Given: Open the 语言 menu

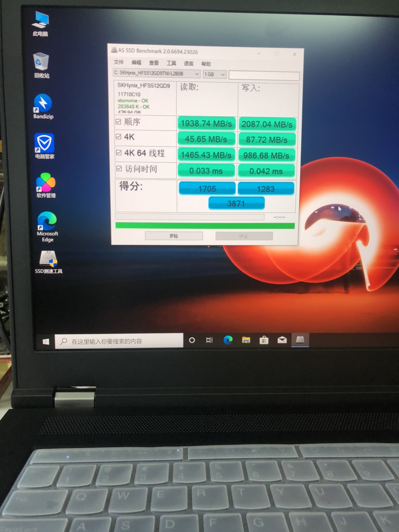Looking at the screenshot, I should [188, 64].
